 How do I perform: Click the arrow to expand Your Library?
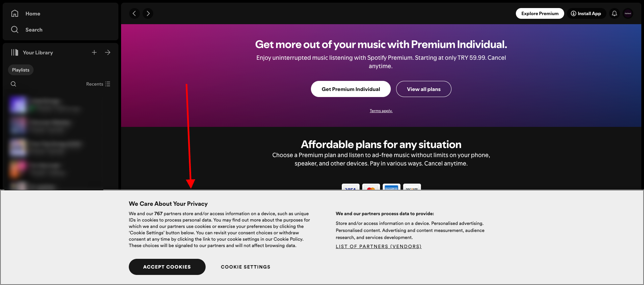coord(107,52)
